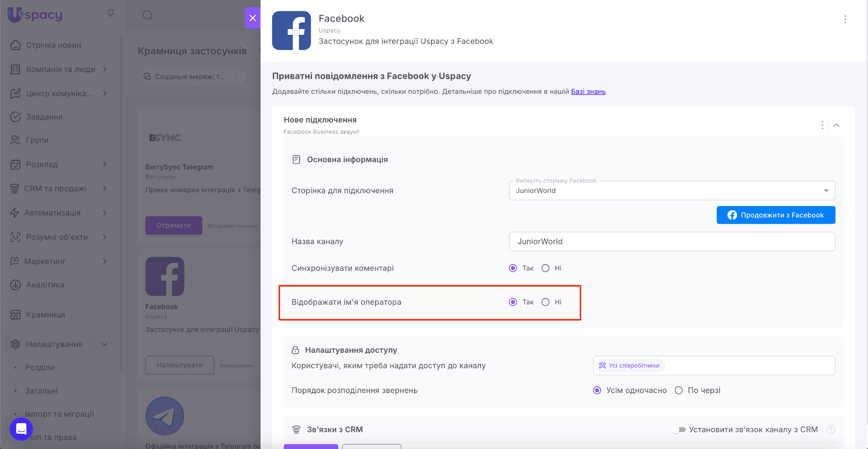Click the CRM link help question icon

[831, 429]
